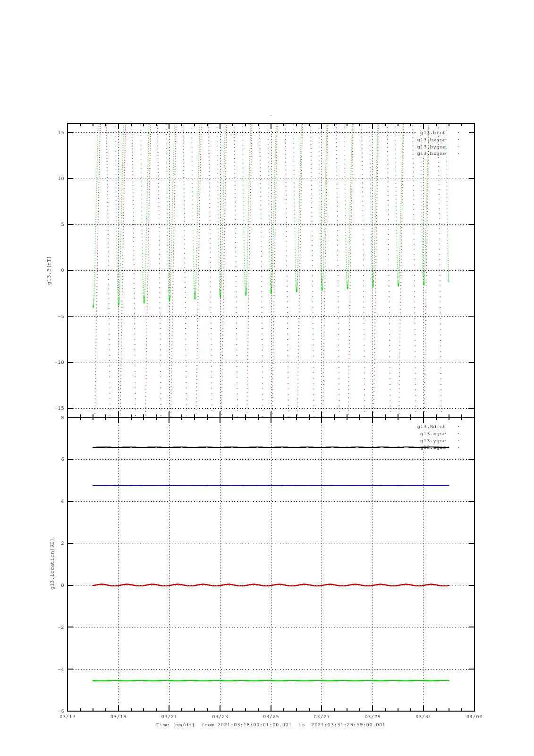
Task: Click the g13.btot legend entry
Action: coord(433,133)
